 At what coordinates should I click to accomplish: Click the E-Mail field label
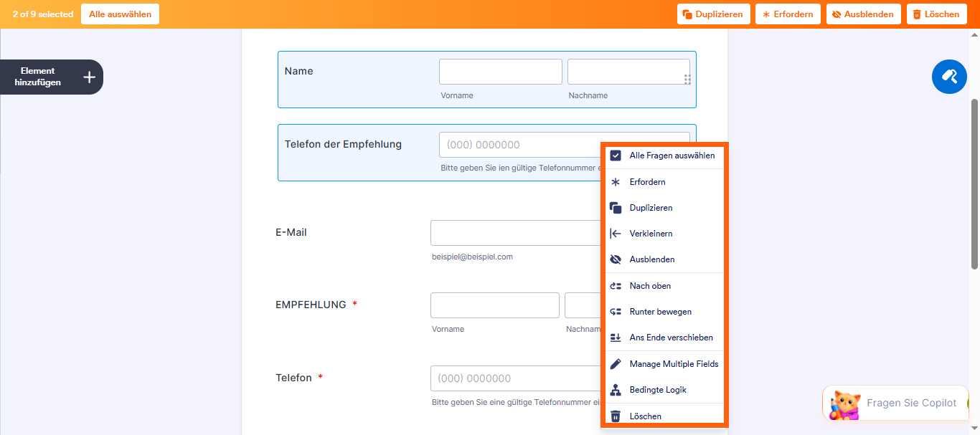pyautogui.click(x=291, y=232)
